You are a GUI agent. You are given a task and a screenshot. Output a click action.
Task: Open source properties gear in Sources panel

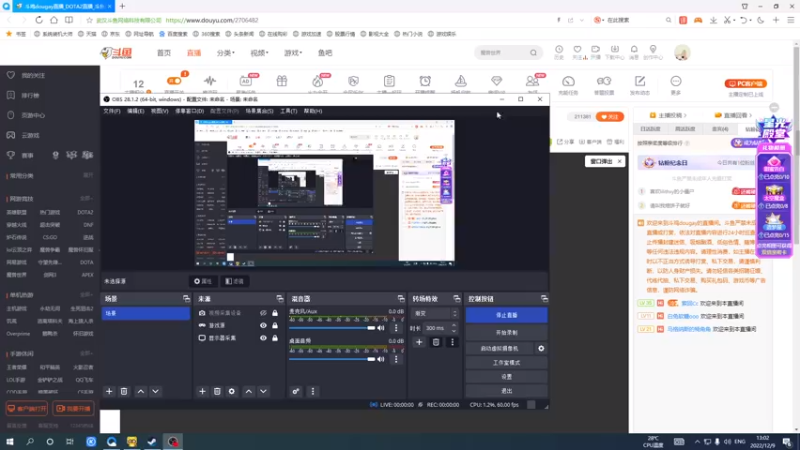point(232,391)
